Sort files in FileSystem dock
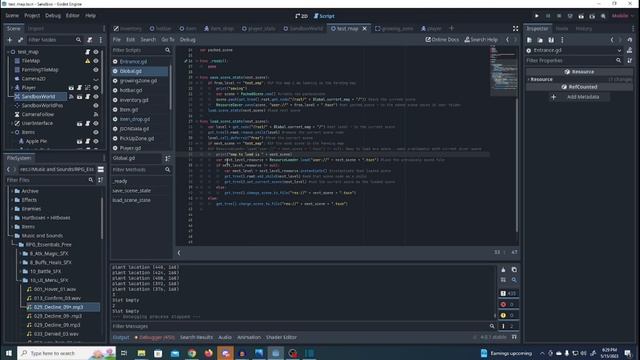The image size is (640, 360). coord(100,180)
